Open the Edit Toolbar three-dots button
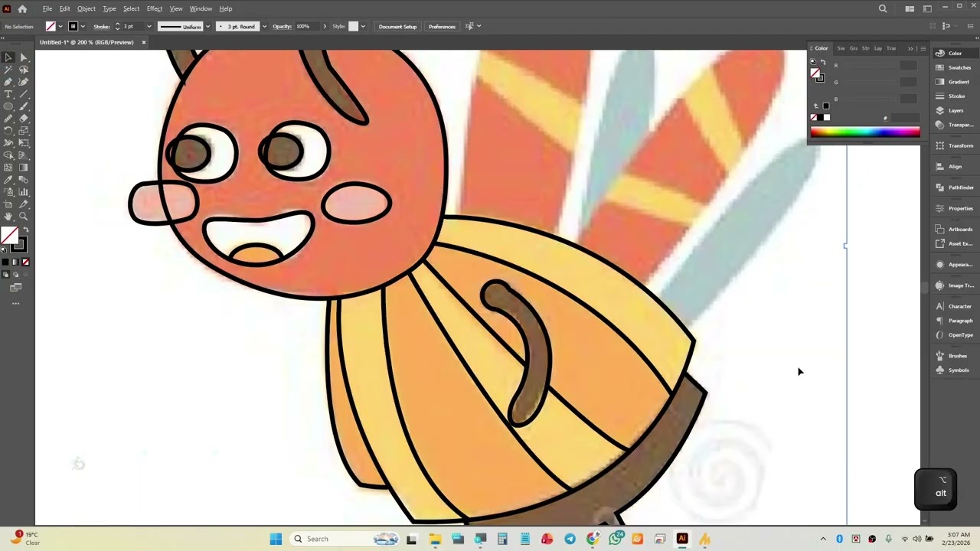 coord(15,304)
